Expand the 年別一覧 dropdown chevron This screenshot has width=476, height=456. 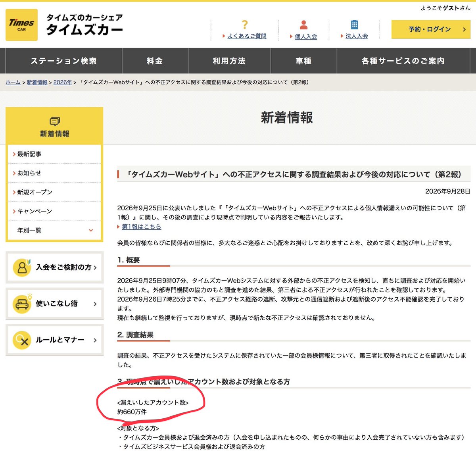click(91, 230)
